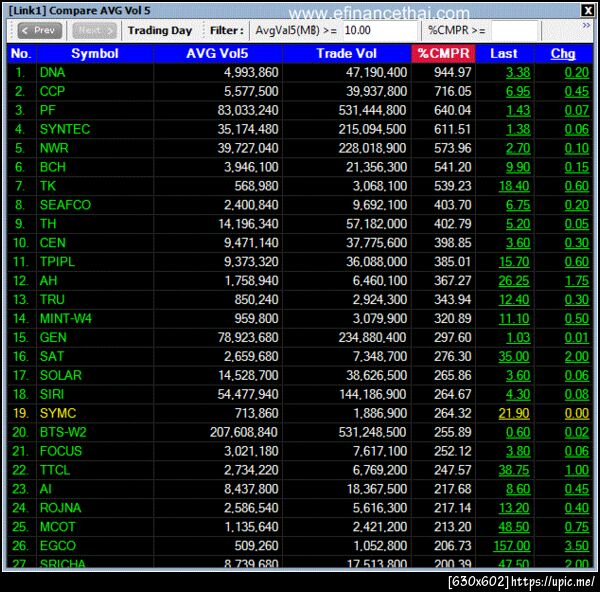The height and width of the screenshot is (592, 600).
Task: Select the MCOT symbol
Action: [x=57, y=527]
